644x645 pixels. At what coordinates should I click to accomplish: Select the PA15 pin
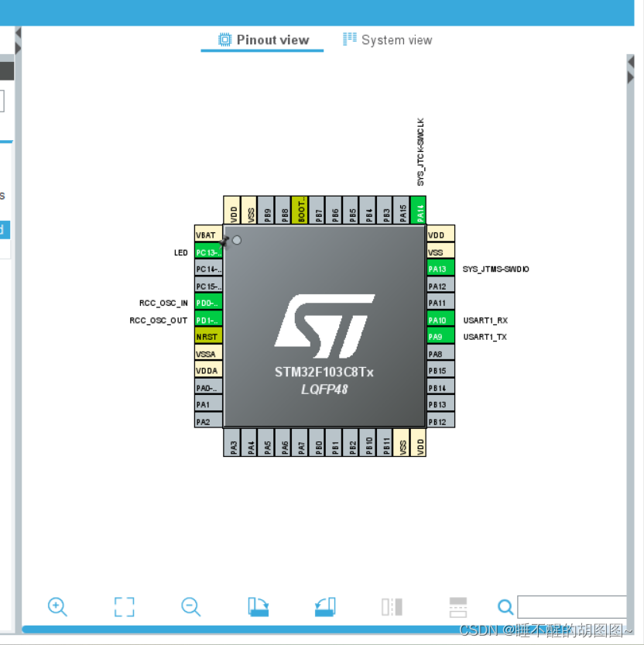coord(402,210)
